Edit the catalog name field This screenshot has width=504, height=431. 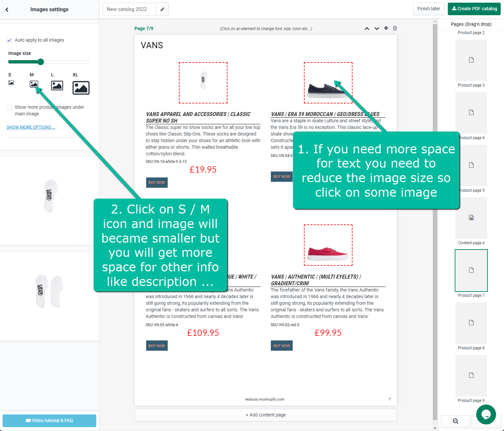coord(129,9)
